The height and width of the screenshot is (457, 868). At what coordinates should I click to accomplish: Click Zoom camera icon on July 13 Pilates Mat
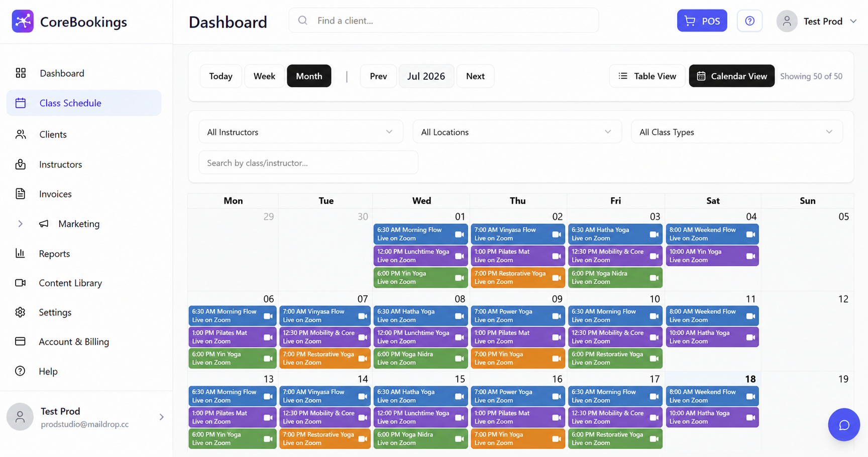[x=268, y=418]
